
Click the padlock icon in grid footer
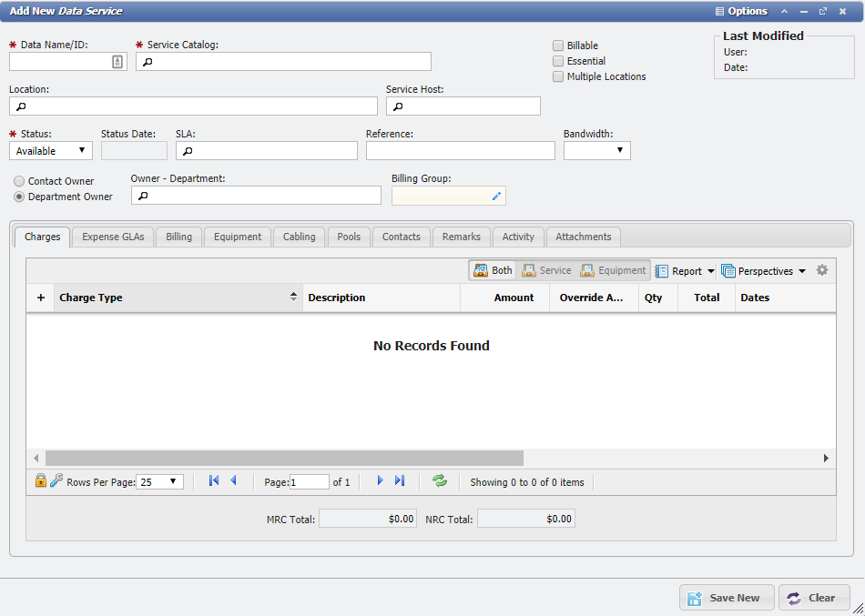click(x=41, y=481)
